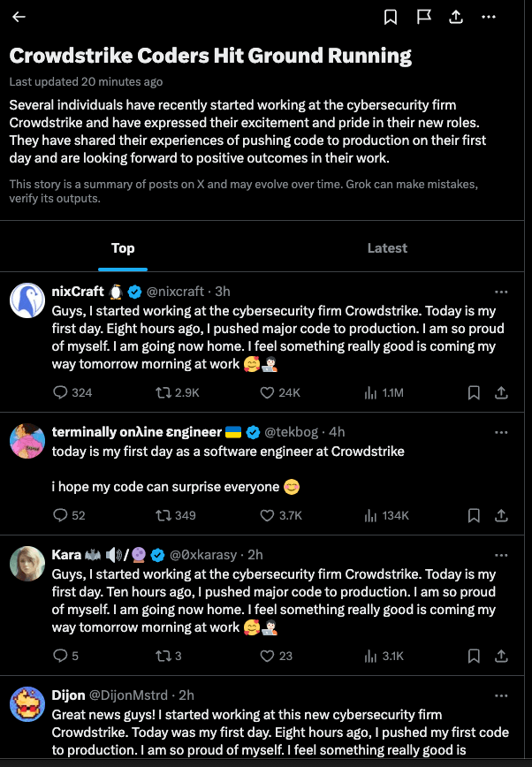Viewport: 532px width, 767px height.
Task: Switch to the Latest tab
Action: pos(387,248)
